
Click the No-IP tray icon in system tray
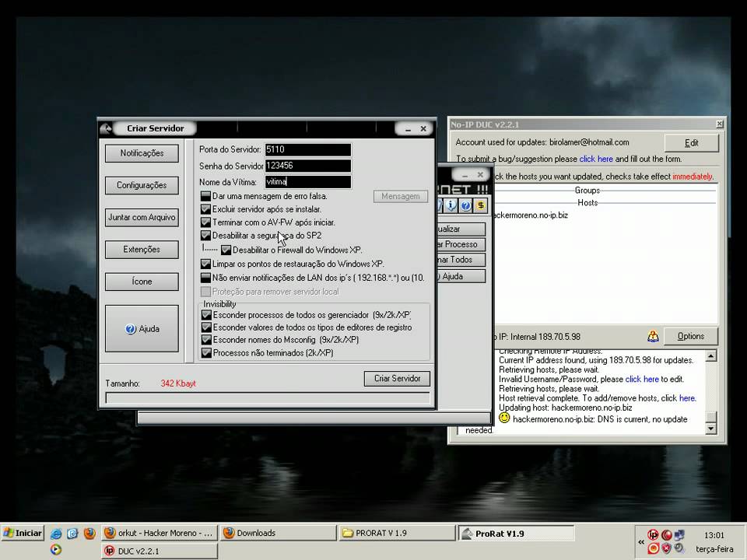click(653, 535)
